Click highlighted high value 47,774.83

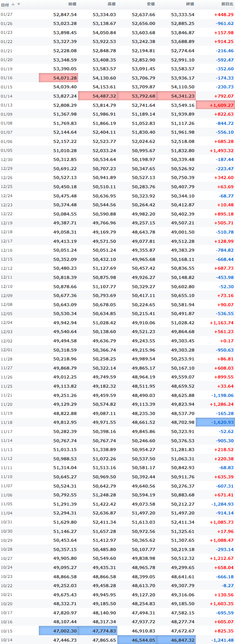tap(98, 631)
